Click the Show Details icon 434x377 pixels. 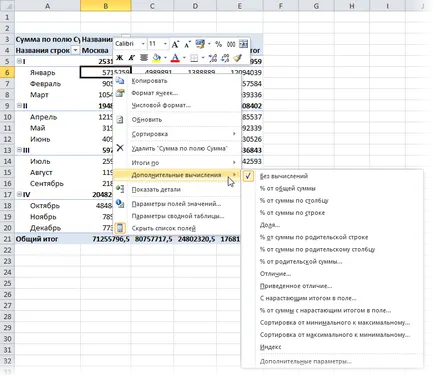120,189
